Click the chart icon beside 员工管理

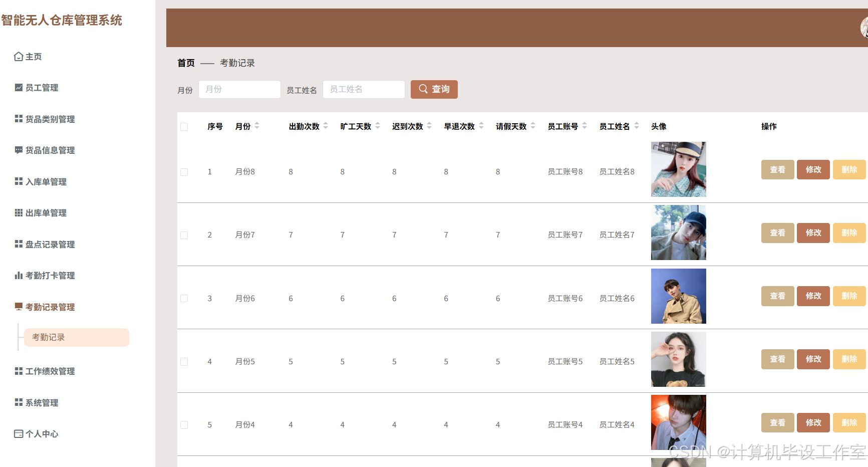coord(19,88)
